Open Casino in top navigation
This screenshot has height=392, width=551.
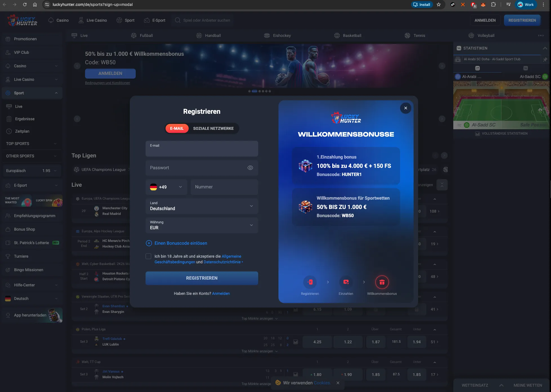[59, 20]
